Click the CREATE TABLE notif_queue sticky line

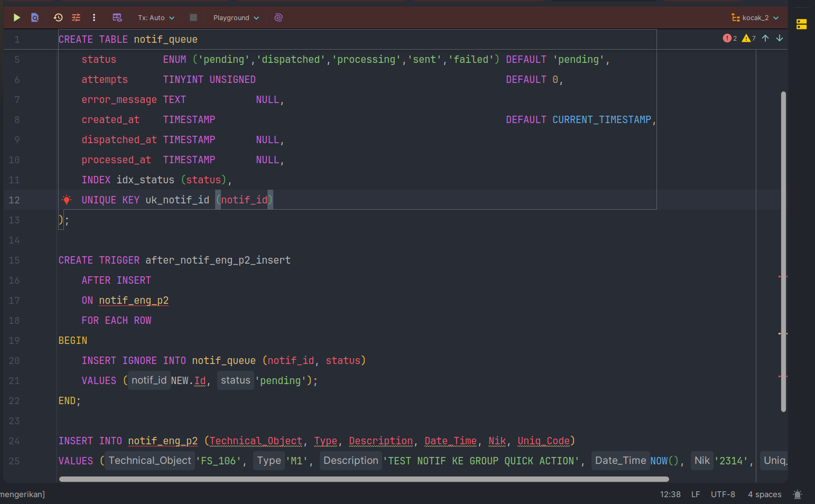tap(128, 40)
